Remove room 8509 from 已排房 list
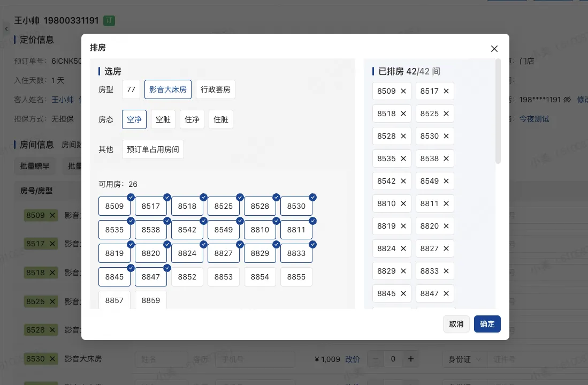The height and width of the screenshot is (385, 588). click(403, 91)
